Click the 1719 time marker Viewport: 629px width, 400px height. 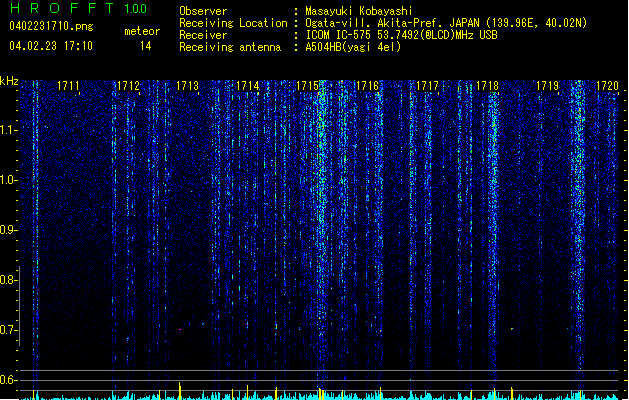548,86
